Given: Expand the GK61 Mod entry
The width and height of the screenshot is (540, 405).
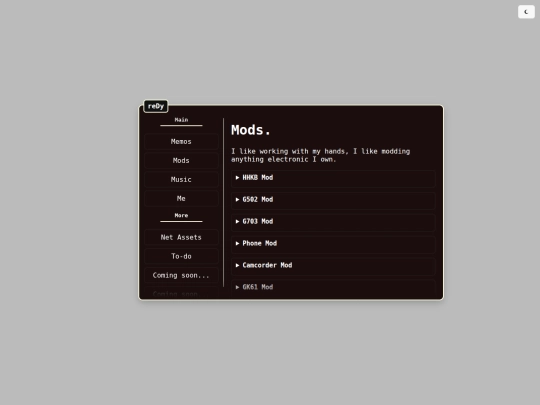Looking at the screenshot, I should 333,288.
